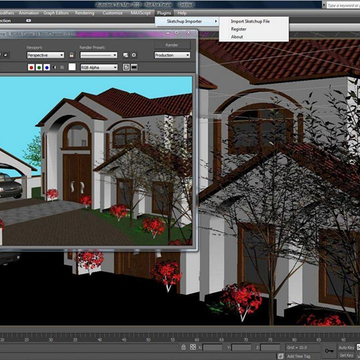Image resolution: width=360 pixels, height=360 pixels.
Task: Open Environment and Effects icon
Action: [x=134, y=55]
